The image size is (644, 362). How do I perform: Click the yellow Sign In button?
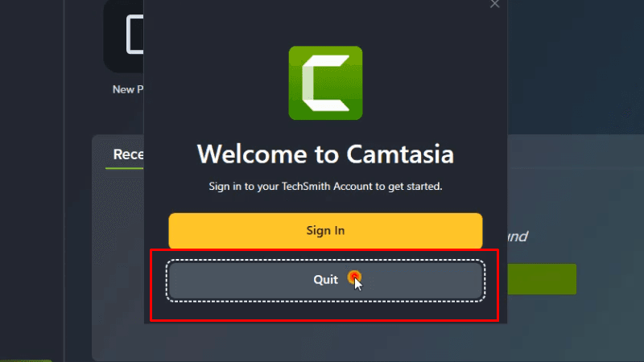(325, 230)
